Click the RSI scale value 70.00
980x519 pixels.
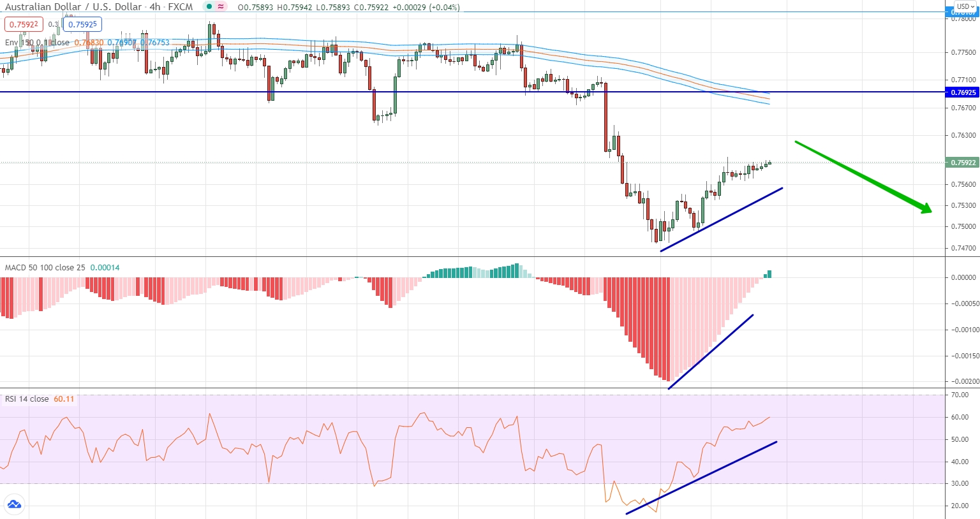click(960, 395)
